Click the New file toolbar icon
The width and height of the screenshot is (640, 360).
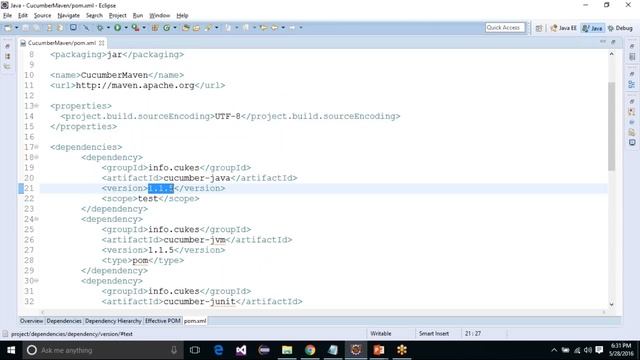tap(8, 28)
